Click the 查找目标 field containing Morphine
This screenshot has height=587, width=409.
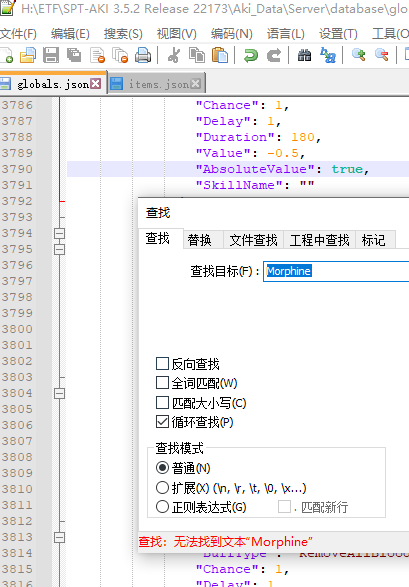(x=336, y=271)
